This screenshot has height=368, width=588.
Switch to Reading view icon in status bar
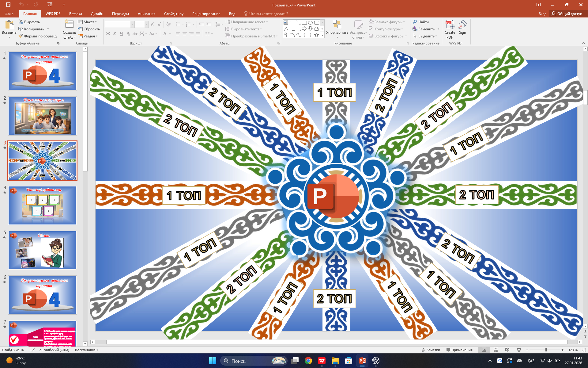(507, 350)
